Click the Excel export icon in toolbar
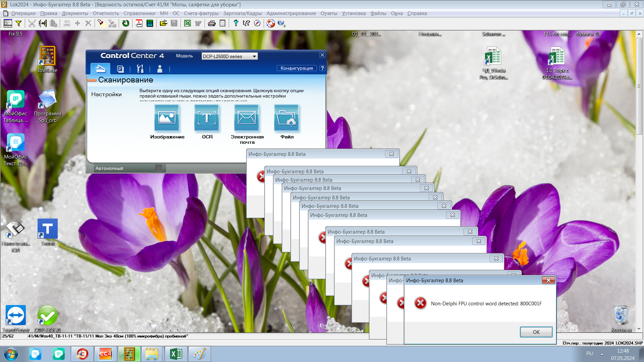 point(187,23)
